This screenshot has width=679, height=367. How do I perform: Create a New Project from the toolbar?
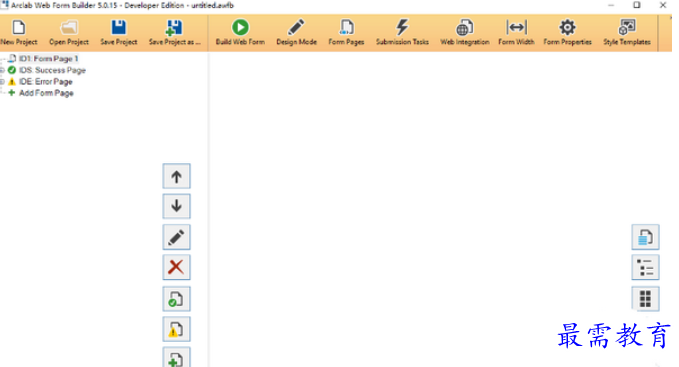point(19,33)
